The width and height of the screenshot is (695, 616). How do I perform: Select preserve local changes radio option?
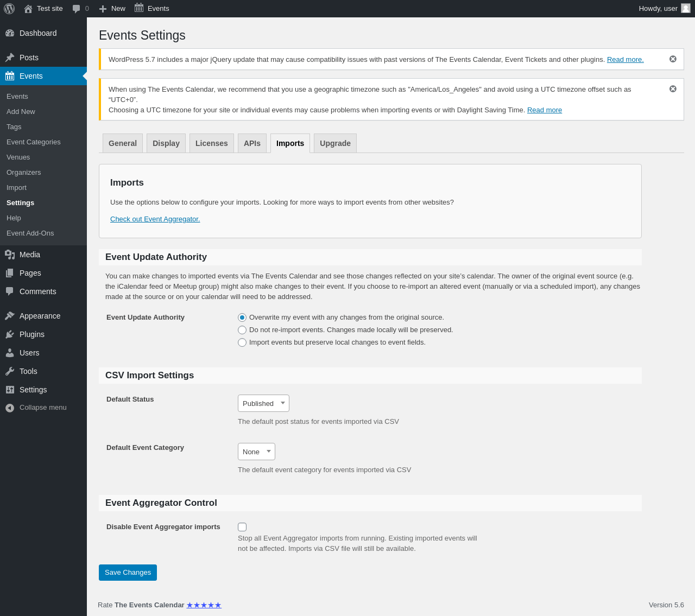242,342
